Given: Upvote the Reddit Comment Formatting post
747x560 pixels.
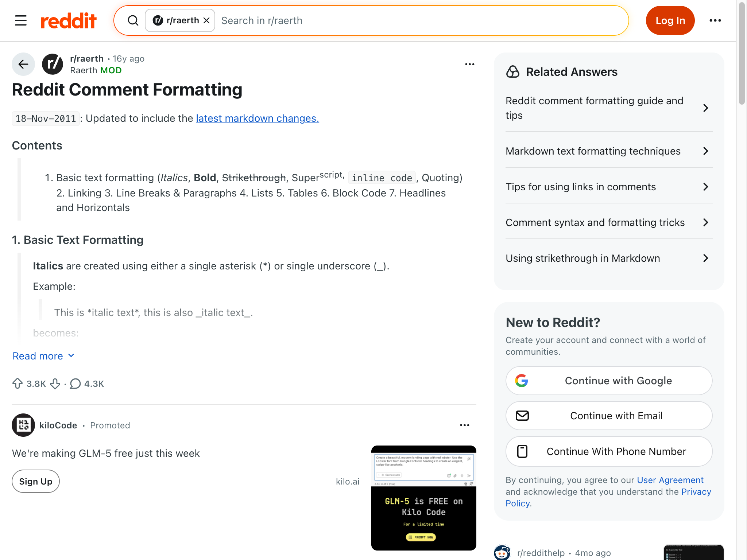Looking at the screenshot, I should tap(18, 384).
